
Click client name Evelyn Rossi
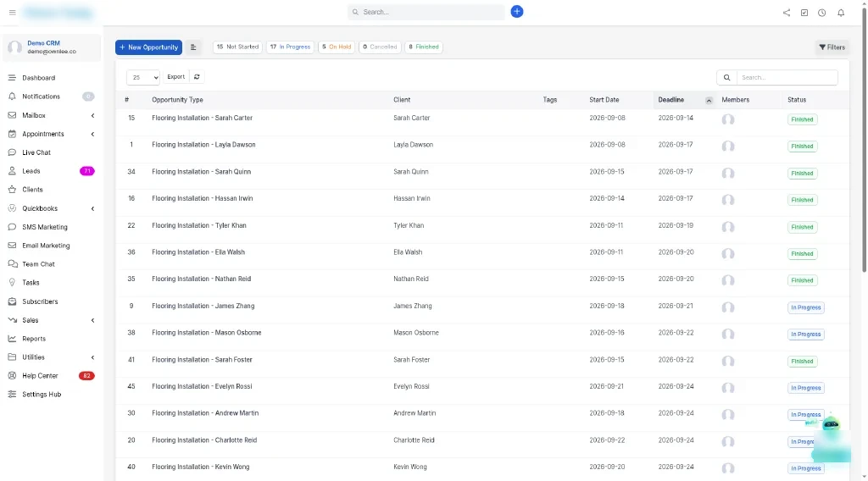pyautogui.click(x=411, y=386)
